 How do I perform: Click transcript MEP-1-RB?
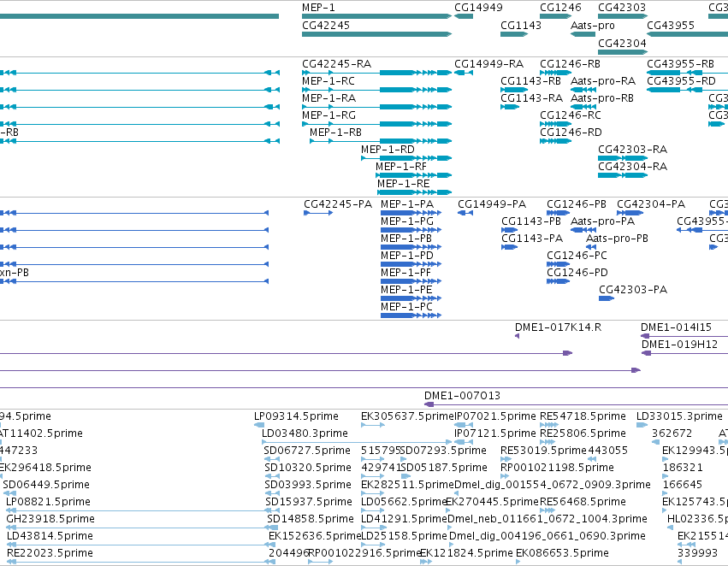coord(381,141)
